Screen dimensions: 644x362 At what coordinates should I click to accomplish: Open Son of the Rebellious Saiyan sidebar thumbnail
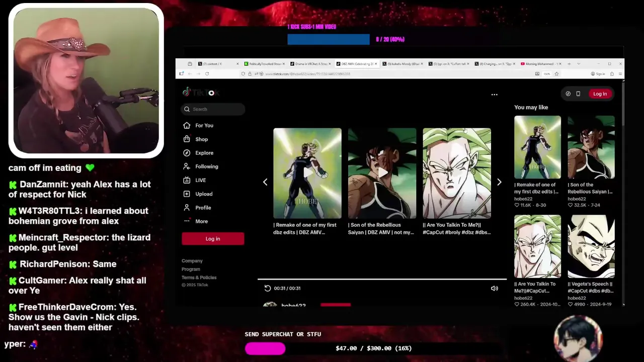tap(591, 147)
